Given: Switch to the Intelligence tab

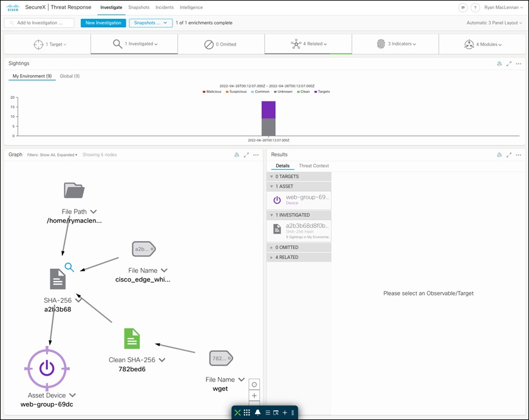Looking at the screenshot, I should (x=191, y=7).
